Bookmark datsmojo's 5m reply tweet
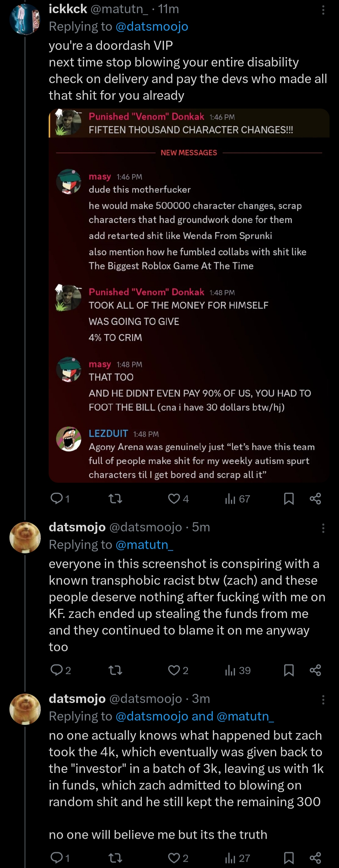The height and width of the screenshot is (868, 339). [x=289, y=670]
